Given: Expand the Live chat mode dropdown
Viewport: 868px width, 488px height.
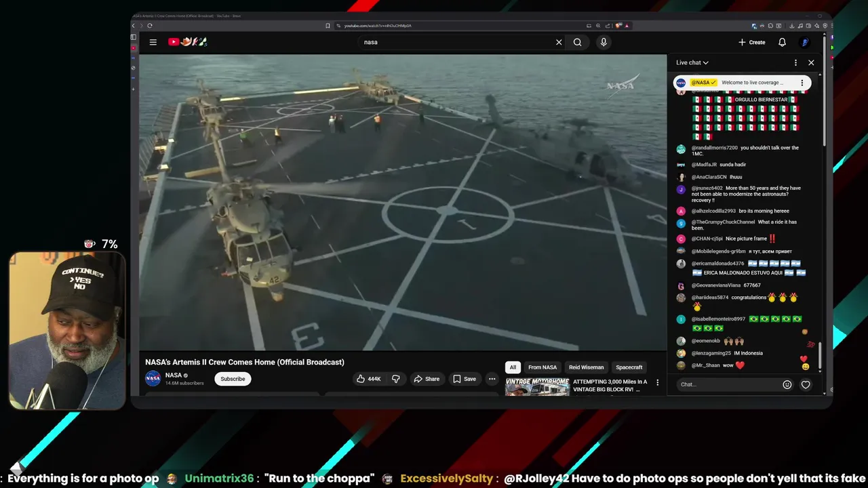Looking at the screenshot, I should (692, 62).
